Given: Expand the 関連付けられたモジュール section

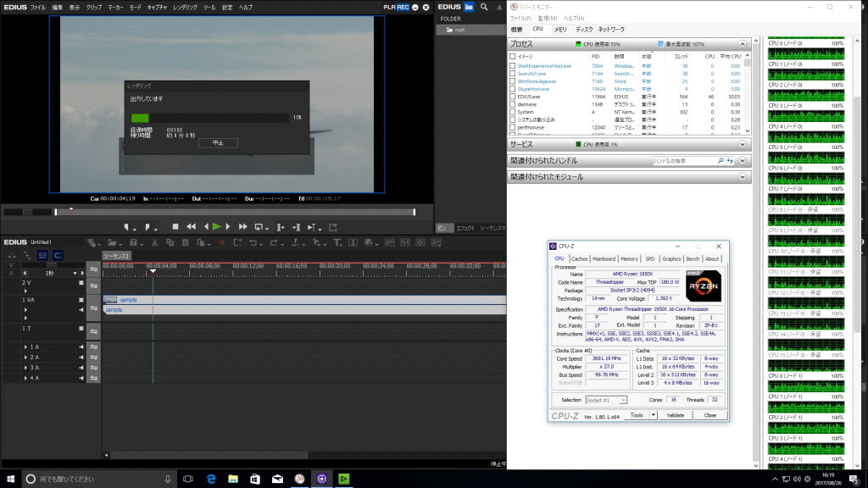Looking at the screenshot, I should click(x=743, y=177).
